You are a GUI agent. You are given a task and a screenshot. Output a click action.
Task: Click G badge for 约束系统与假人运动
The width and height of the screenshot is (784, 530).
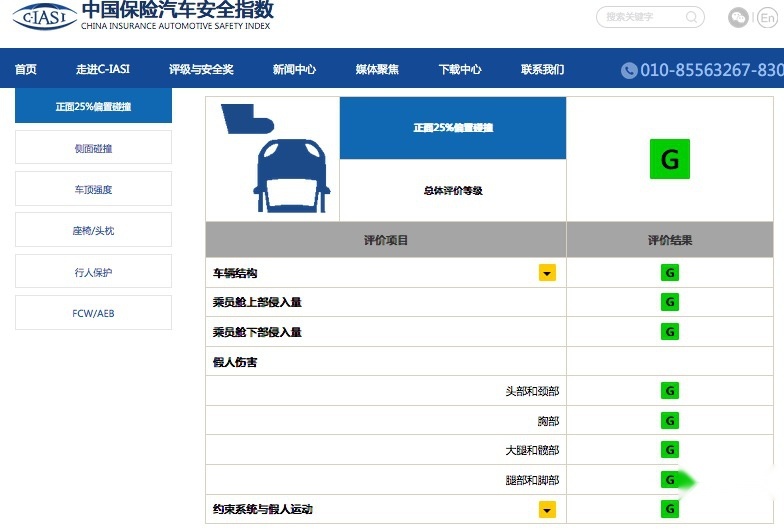[670, 509]
